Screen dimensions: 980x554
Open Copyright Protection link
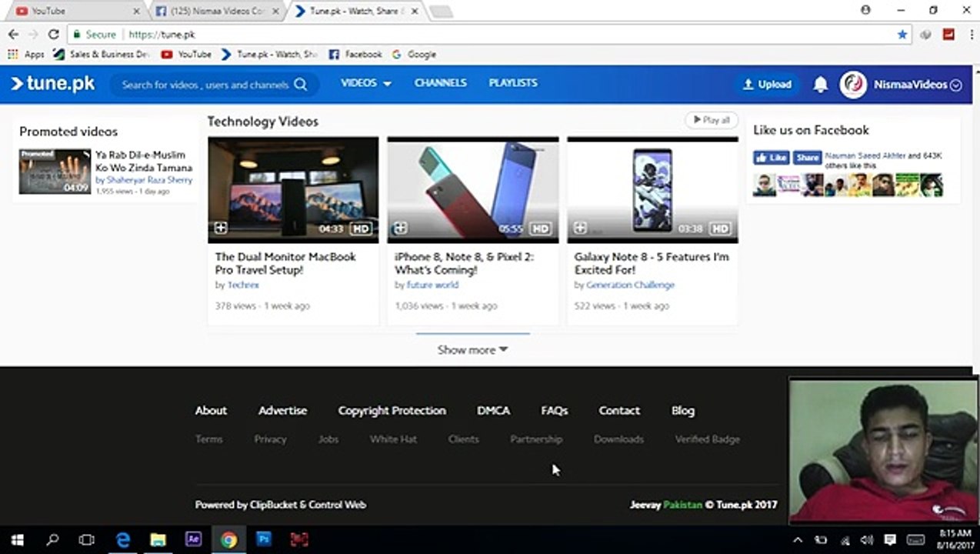392,410
